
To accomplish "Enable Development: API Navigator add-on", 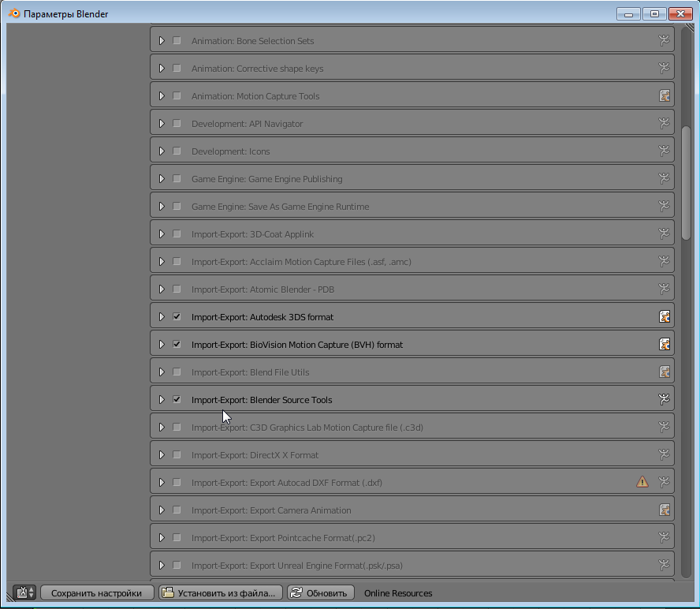I will (x=177, y=123).
